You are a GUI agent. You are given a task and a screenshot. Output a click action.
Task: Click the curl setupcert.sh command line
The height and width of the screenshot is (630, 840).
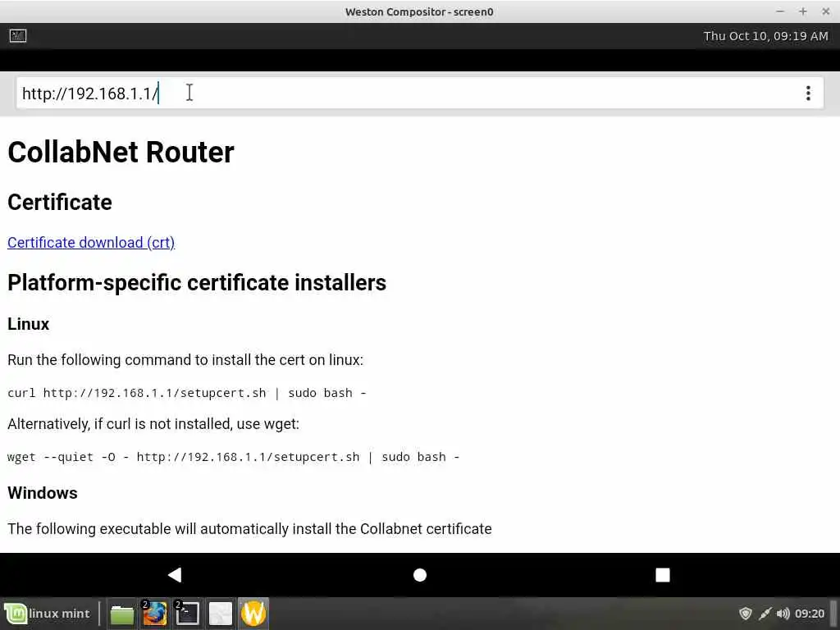[187, 393]
